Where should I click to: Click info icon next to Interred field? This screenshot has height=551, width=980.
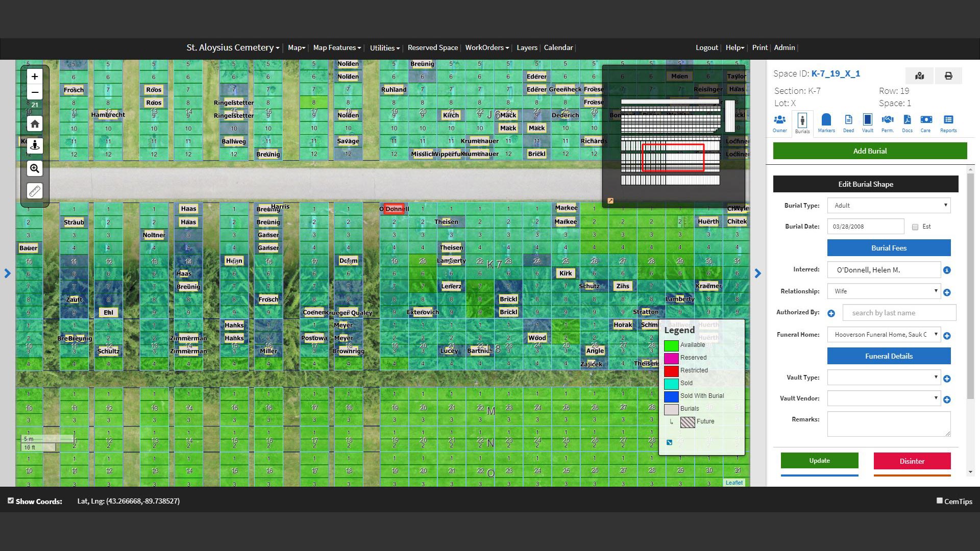click(947, 270)
